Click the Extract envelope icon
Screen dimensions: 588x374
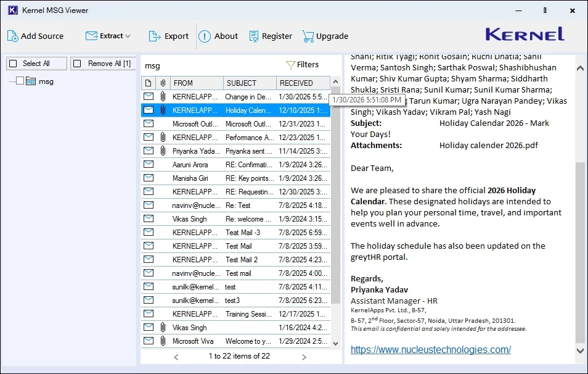coord(91,36)
